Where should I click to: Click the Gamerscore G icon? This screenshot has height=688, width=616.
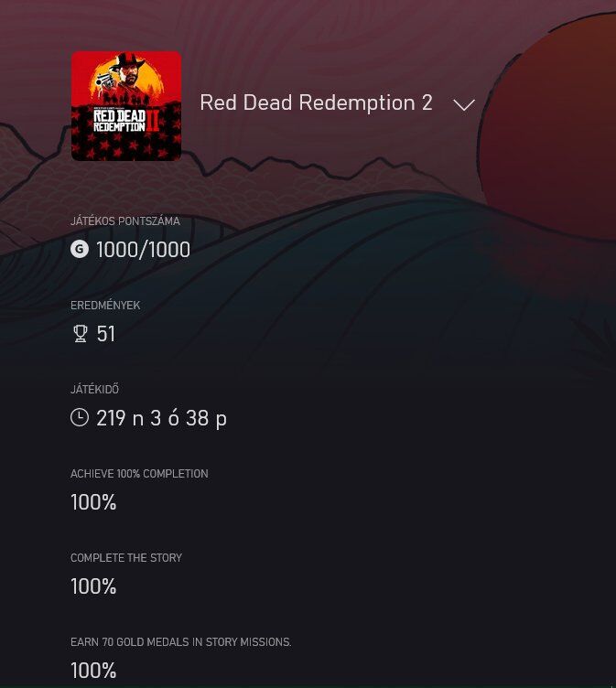pos(80,249)
